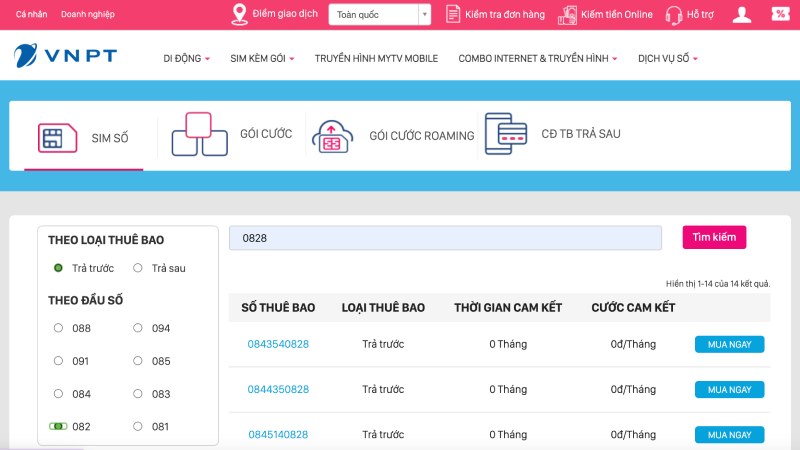800x450 pixels.
Task: Expand the Dịch vụ số menu
Action: [x=667, y=58]
